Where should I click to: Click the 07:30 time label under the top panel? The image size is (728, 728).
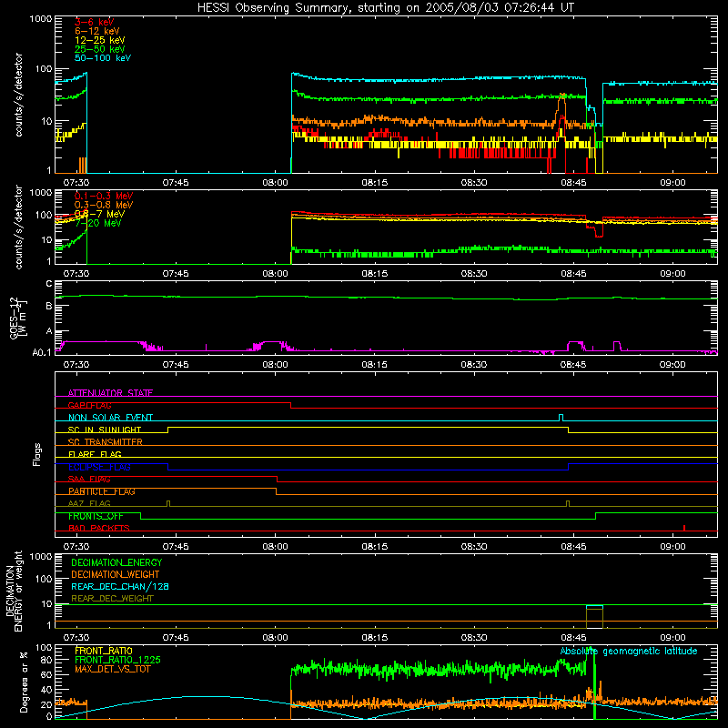coord(76,183)
